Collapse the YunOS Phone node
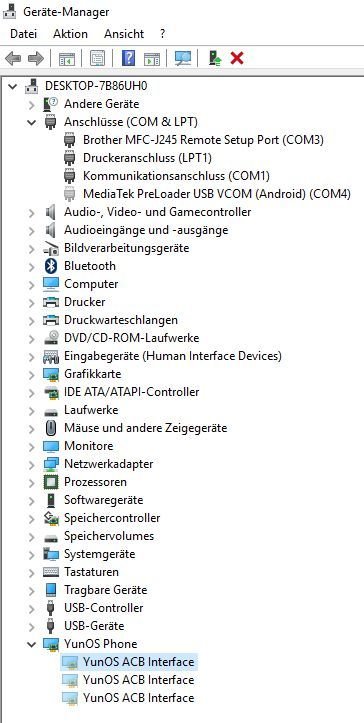Viewport: 364px width, 723px height. click(x=31, y=644)
